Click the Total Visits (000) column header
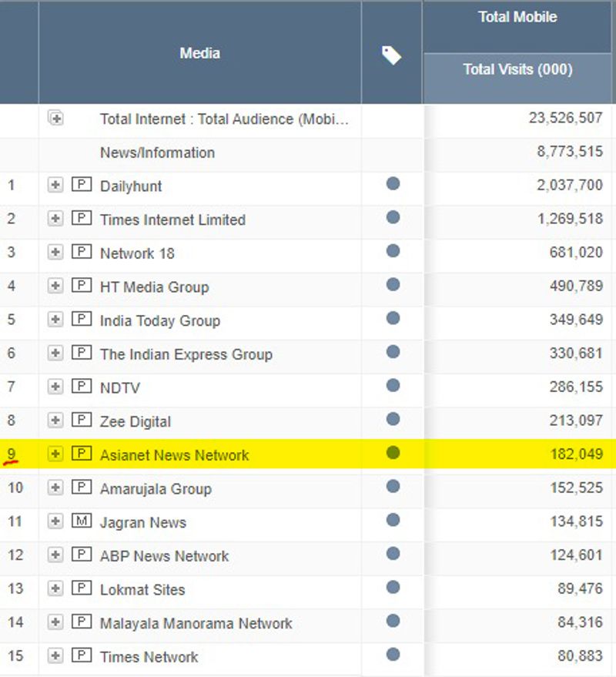 pyautogui.click(x=517, y=70)
